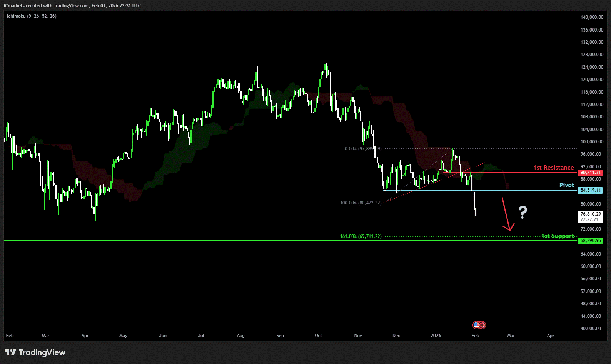Click the blue 84,519.11 pivot price tag
Viewport: 611px width, 364px height.
(x=590, y=190)
